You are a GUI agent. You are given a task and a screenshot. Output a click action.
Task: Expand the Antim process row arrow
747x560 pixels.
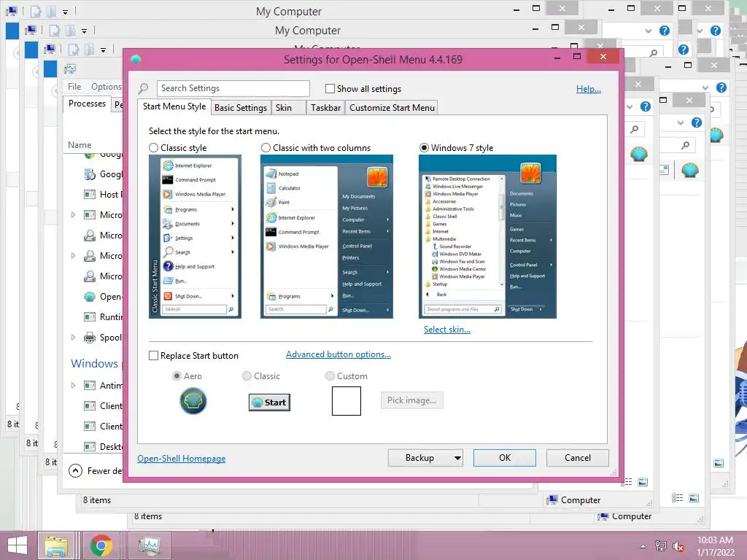point(74,385)
